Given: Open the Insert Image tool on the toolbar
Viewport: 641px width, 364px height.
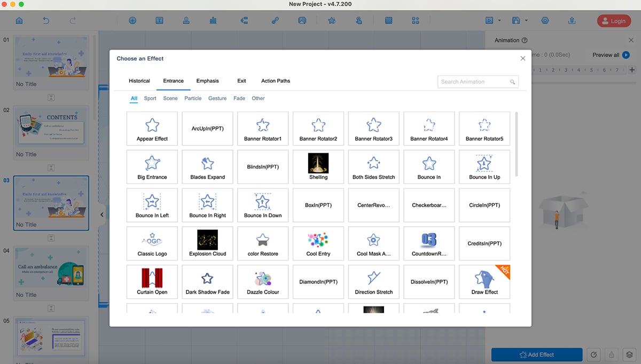Looking at the screenshot, I should (x=302, y=20).
